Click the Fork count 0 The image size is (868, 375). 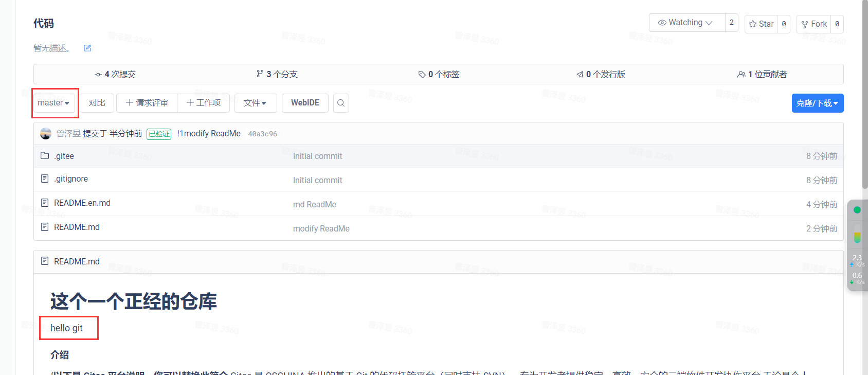click(x=837, y=24)
